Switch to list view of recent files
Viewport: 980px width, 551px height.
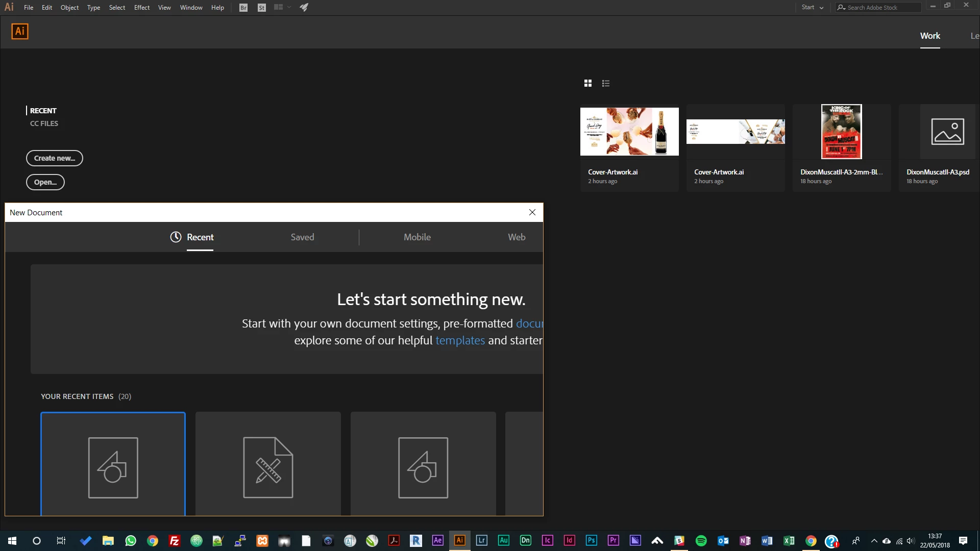click(606, 83)
